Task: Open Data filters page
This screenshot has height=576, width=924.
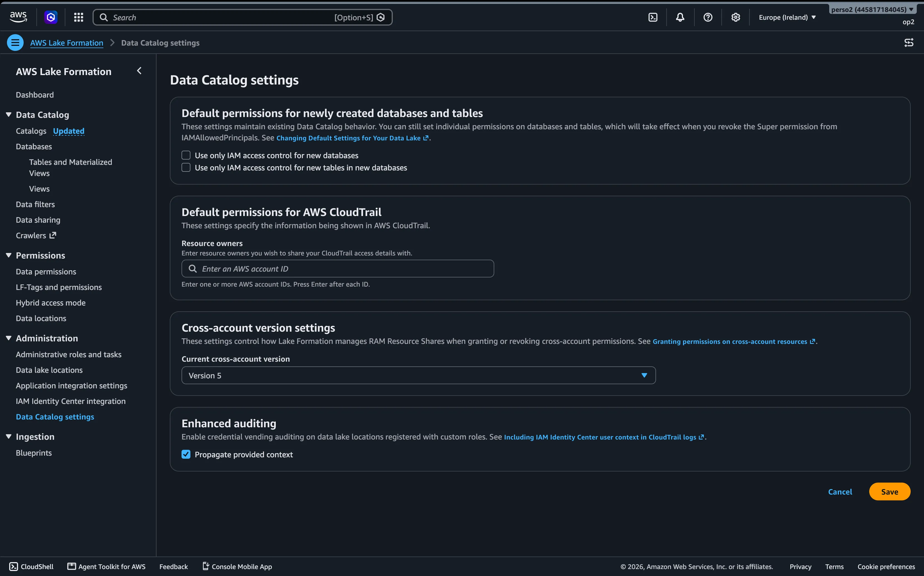Action: 35,205
